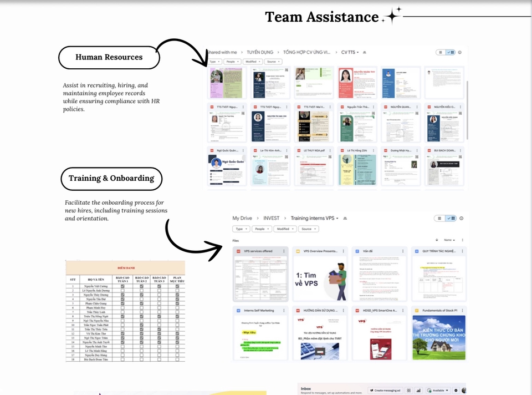532x395 pixels.
Task: Click the Training & Onboarding label button
Action: tap(111, 179)
